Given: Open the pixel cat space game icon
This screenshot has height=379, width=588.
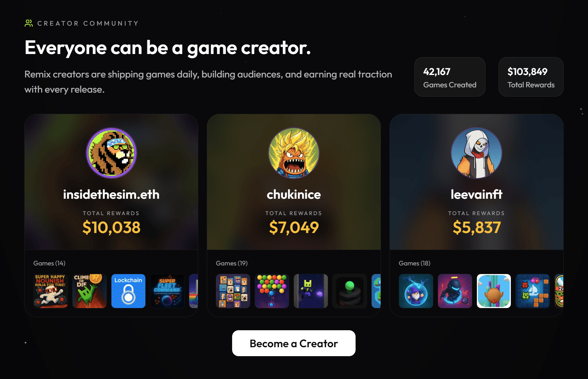Looking at the screenshot, I should click(x=311, y=291).
